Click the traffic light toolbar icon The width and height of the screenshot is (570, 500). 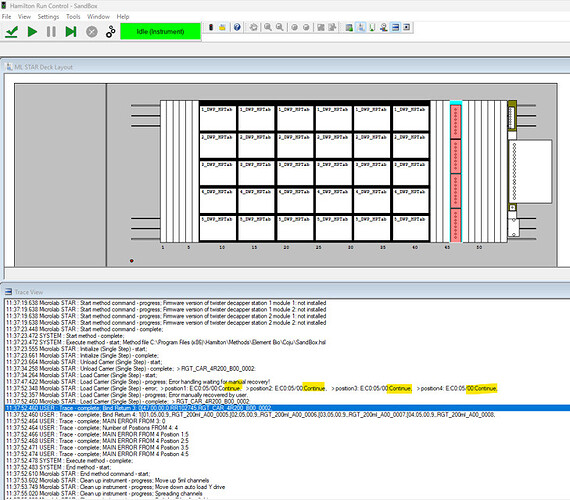coord(211,27)
